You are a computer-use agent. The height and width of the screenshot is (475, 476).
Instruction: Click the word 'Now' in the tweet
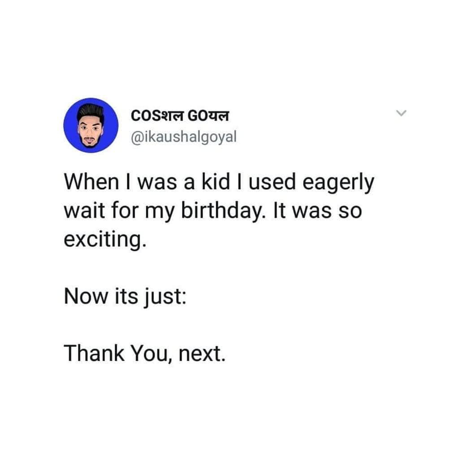point(86,296)
